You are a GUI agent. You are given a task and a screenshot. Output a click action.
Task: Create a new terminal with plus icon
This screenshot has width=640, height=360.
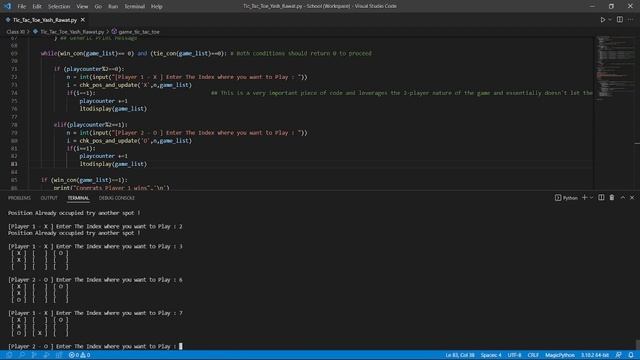coord(584,198)
